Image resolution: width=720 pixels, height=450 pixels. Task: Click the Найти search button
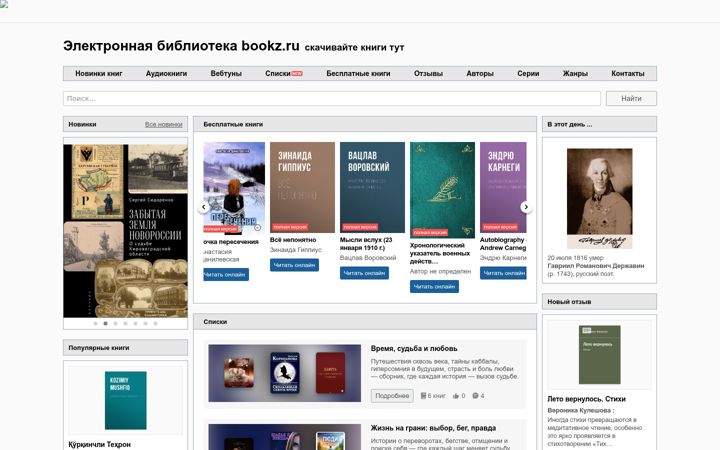tap(631, 98)
